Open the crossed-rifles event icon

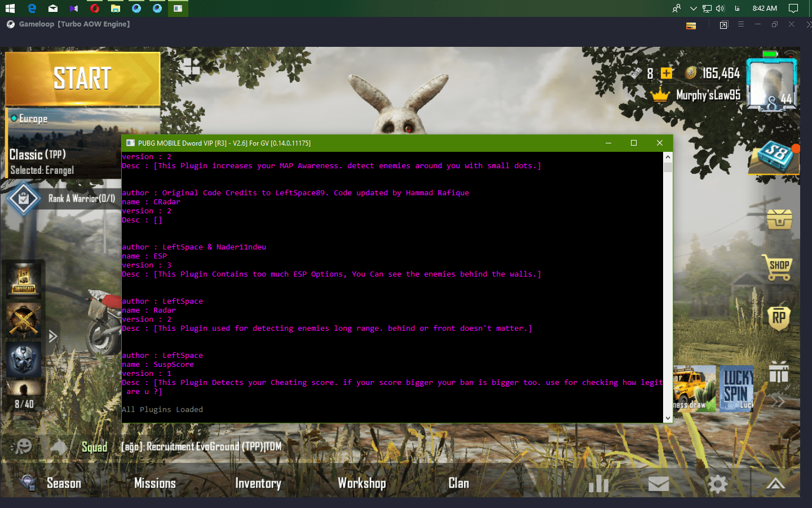pos(24,321)
